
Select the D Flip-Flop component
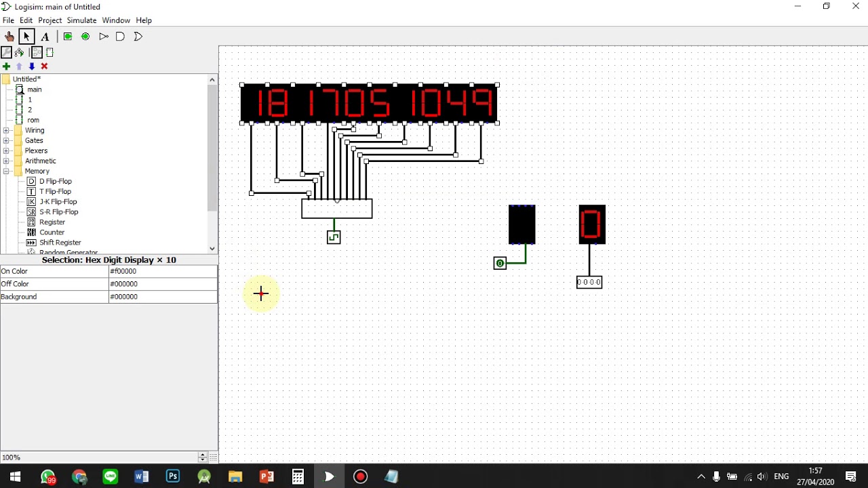[49, 181]
